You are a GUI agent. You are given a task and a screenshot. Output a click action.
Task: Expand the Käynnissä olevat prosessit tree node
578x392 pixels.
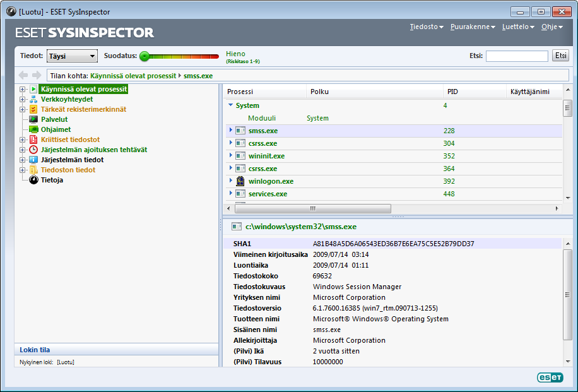pos(23,89)
